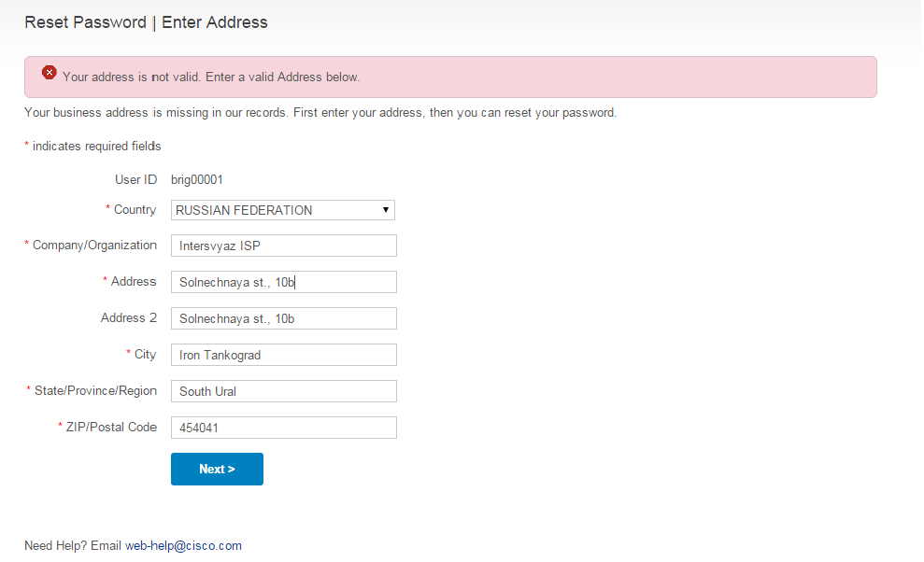Focus the ZIP/Postal Code field

click(x=283, y=428)
